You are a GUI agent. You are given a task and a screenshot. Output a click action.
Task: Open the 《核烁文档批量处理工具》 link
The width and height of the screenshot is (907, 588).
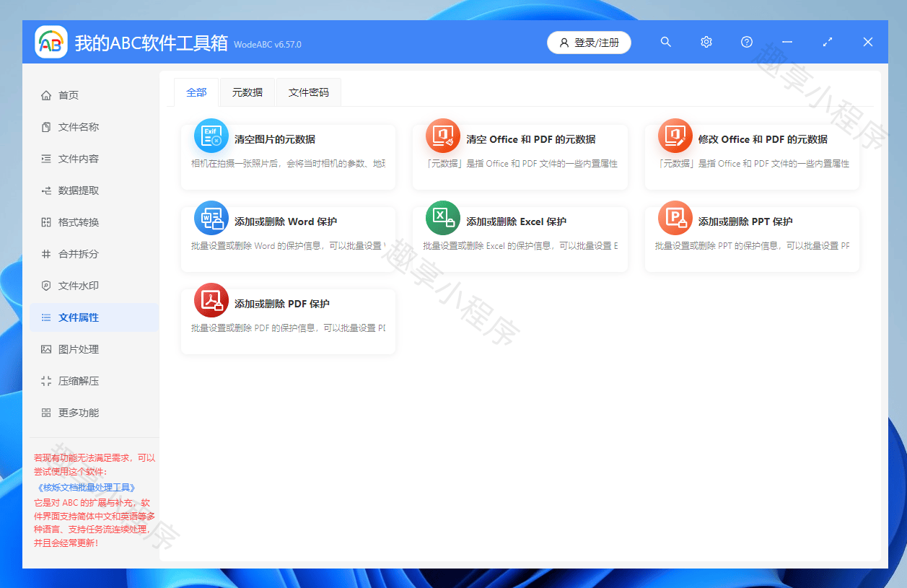pos(85,488)
